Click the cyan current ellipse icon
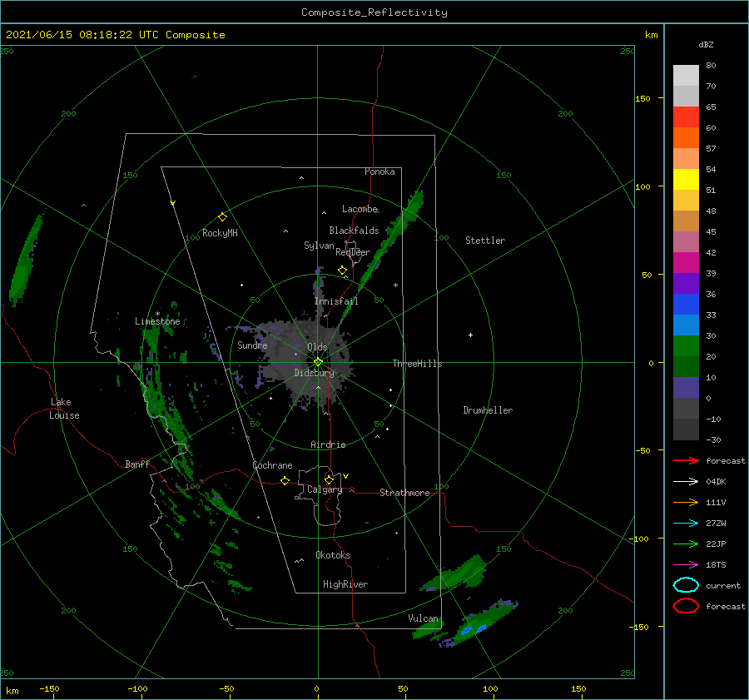Viewport: 749px width, 700px height. point(686,585)
